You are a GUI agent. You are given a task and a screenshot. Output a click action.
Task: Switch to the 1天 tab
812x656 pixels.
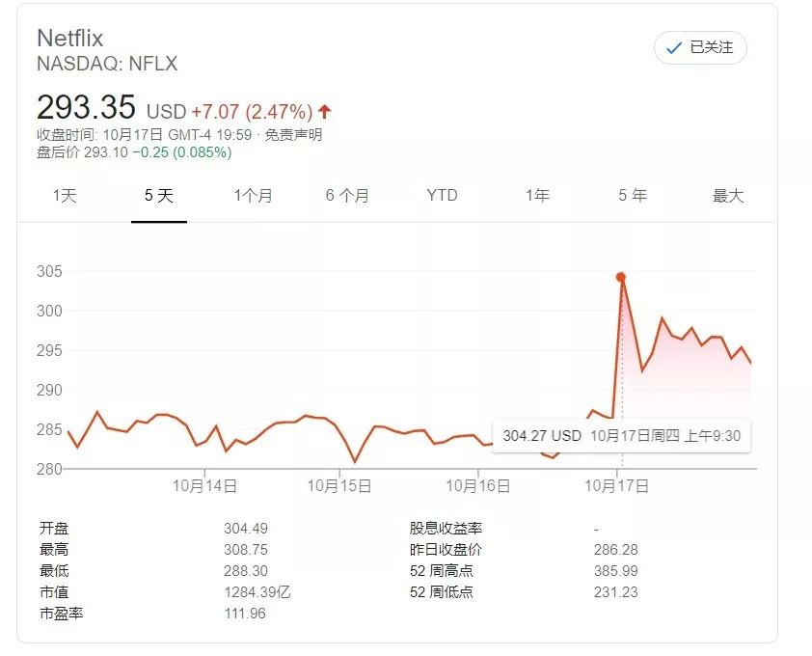[x=65, y=196]
